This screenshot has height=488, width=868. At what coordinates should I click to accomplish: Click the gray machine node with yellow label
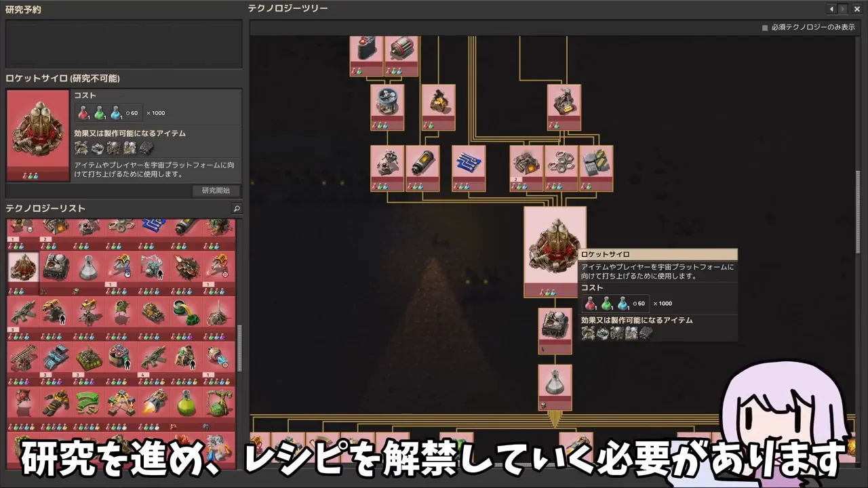tap(564, 107)
